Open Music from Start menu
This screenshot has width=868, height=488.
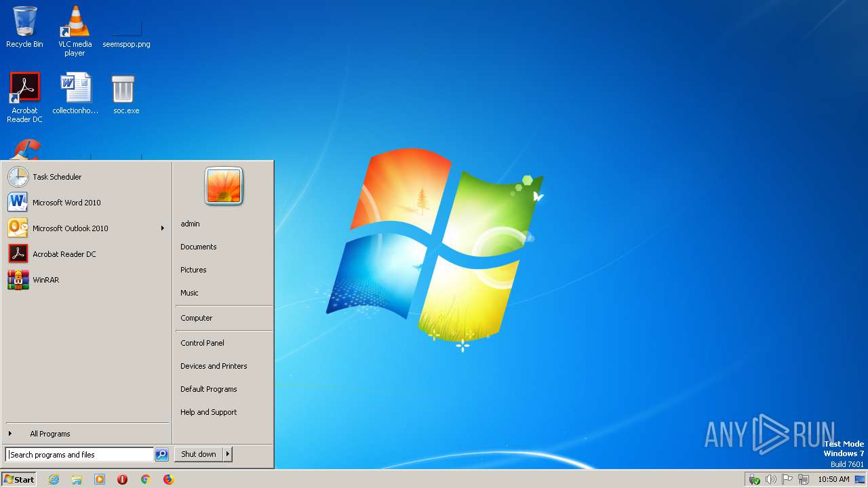(x=224, y=293)
